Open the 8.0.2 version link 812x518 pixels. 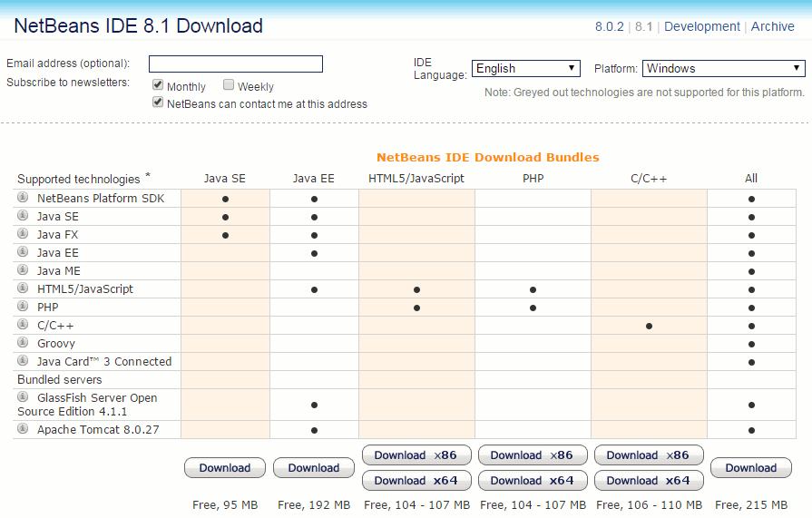point(609,26)
